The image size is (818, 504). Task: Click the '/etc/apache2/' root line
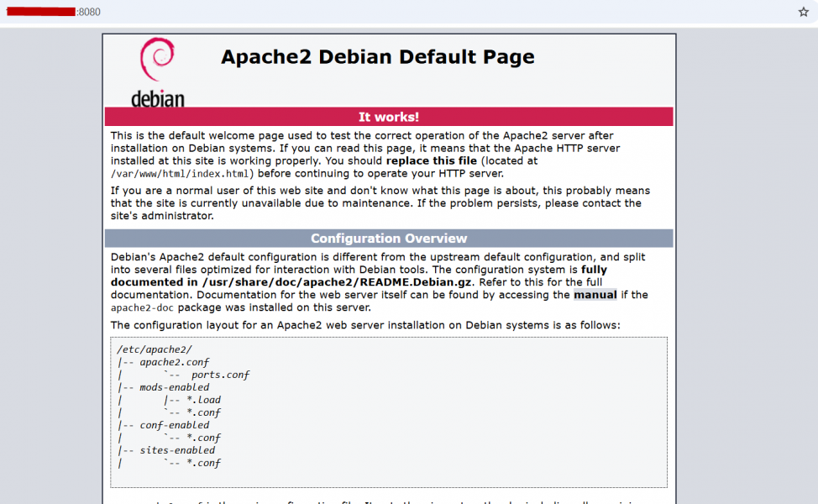[x=155, y=349]
